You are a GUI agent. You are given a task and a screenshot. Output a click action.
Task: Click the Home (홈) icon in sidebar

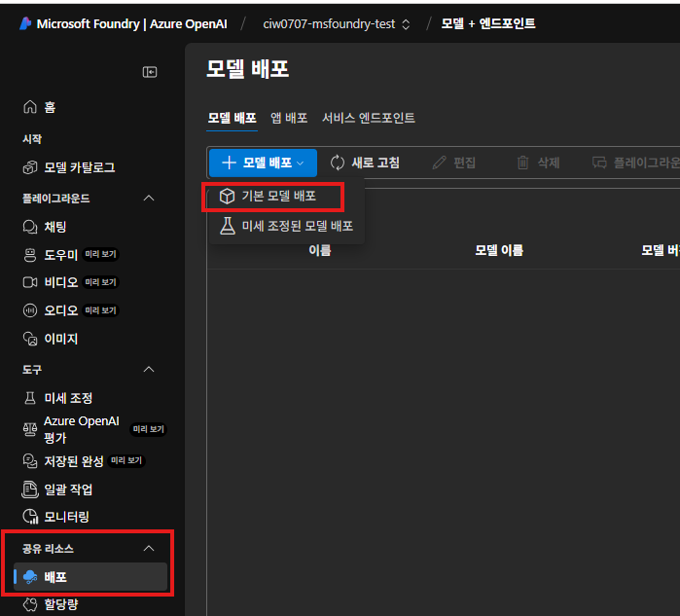click(x=29, y=107)
